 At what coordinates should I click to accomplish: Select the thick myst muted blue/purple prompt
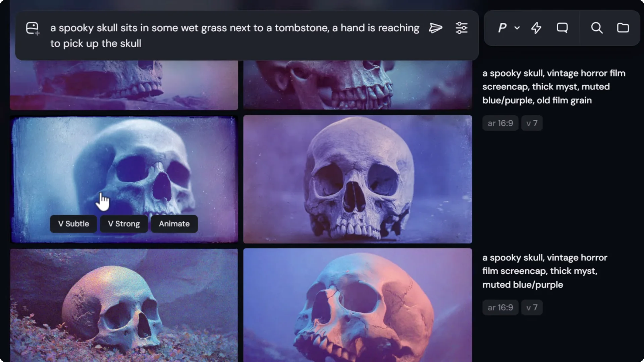(544, 271)
